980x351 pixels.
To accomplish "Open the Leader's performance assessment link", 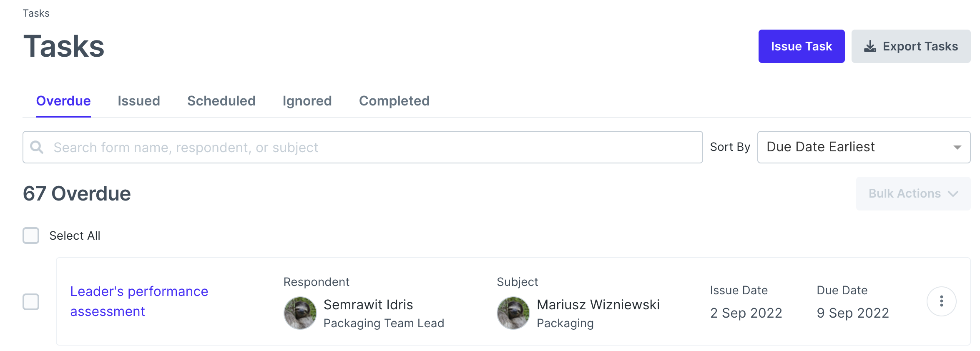I will [x=139, y=301].
